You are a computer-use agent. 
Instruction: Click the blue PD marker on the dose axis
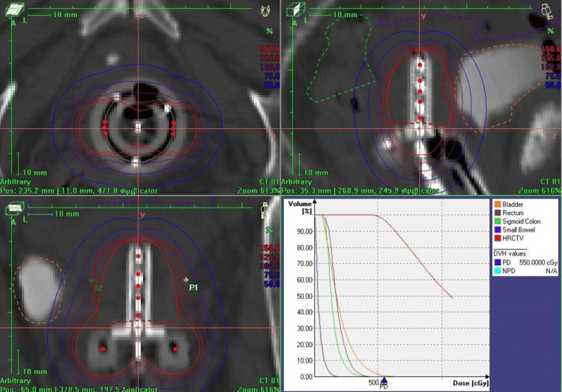coord(384,380)
